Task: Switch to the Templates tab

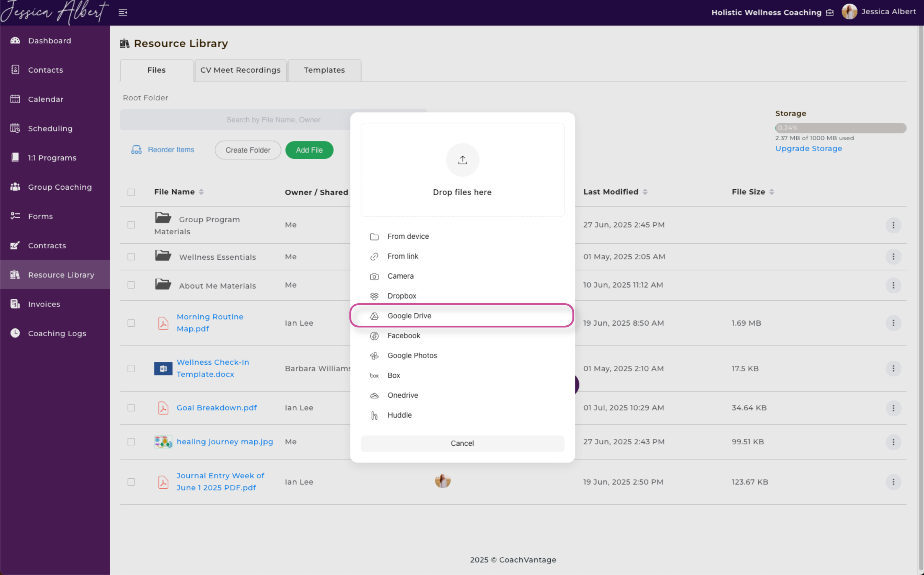Action: [x=324, y=70]
